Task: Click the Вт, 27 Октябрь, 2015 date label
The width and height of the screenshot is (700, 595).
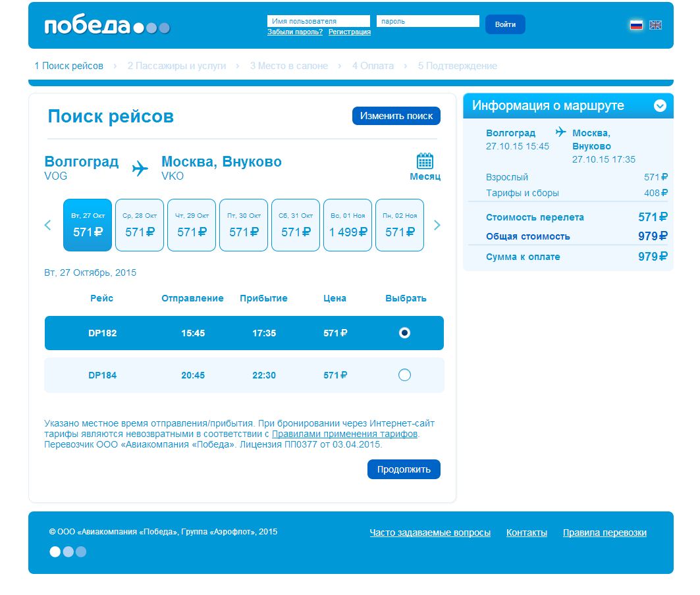Action: click(x=90, y=272)
